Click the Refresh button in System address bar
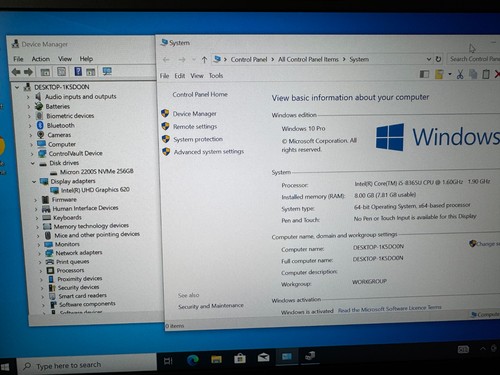The image size is (500, 375). click(438, 59)
